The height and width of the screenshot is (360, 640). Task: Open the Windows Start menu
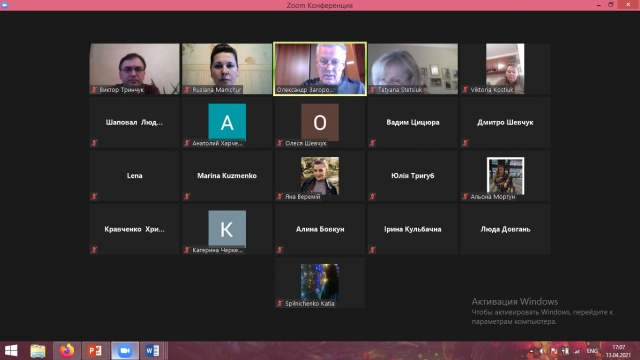[11, 351]
